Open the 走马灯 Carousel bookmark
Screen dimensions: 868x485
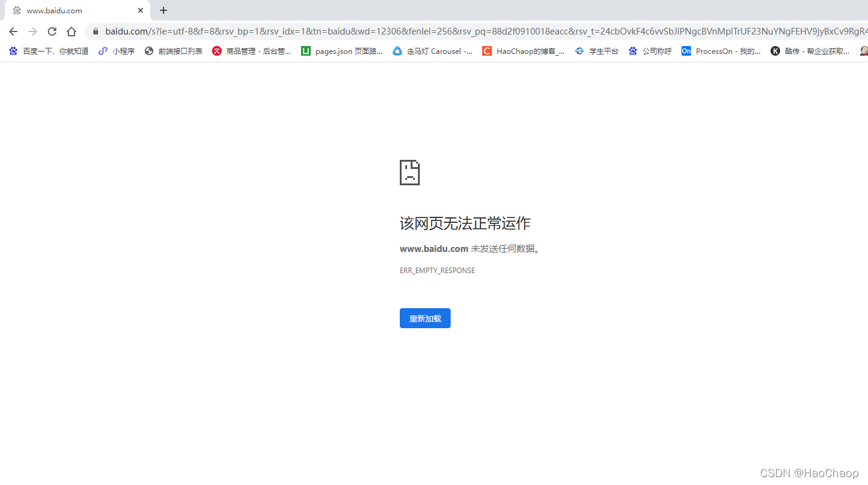432,51
